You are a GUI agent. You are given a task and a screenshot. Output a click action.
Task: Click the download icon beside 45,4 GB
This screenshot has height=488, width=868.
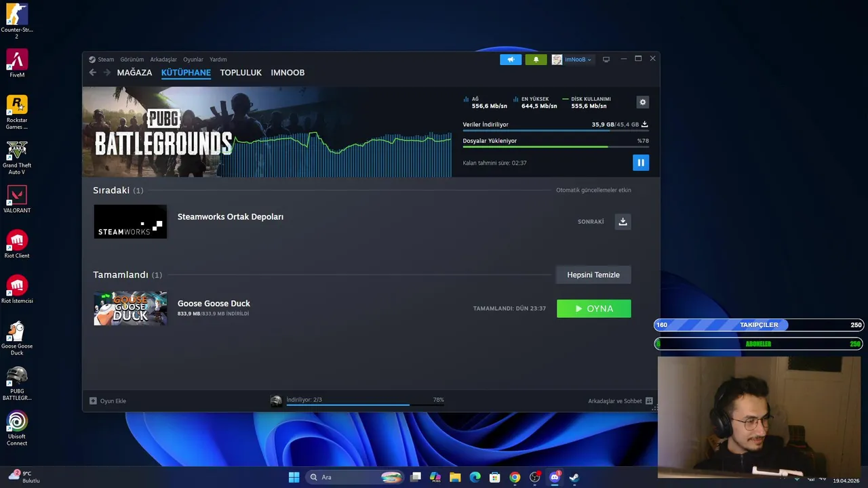tap(644, 125)
